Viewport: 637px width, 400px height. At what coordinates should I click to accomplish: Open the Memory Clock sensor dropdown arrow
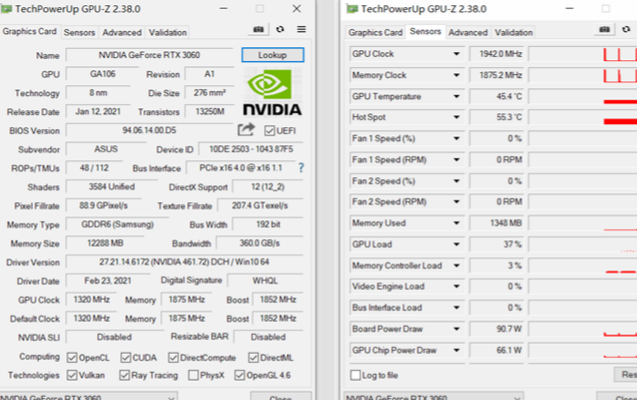pyautogui.click(x=457, y=75)
